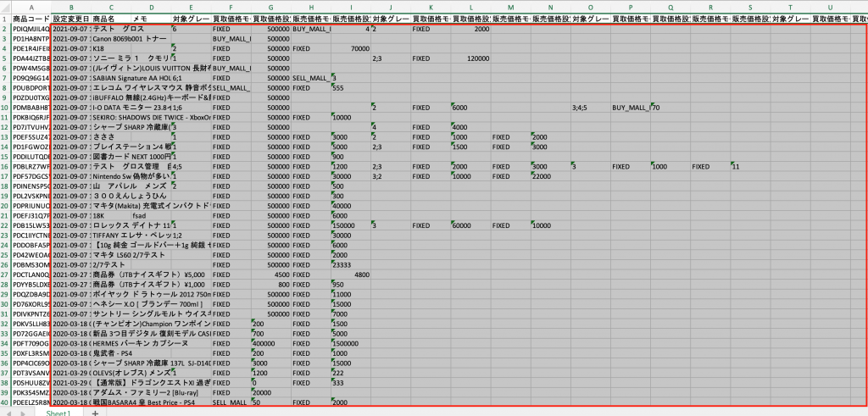Screen dimensions: 868x416
Task: Click the purchase price cell '4500'
Action: (270, 275)
